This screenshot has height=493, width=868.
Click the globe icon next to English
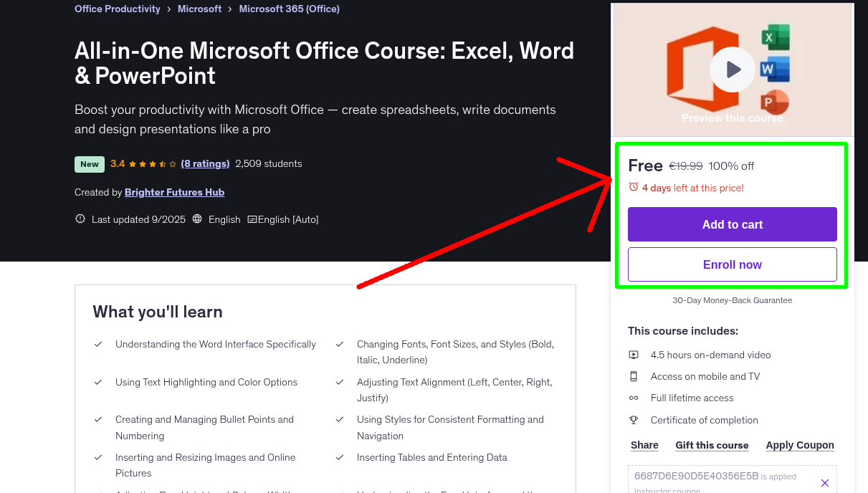coord(196,219)
